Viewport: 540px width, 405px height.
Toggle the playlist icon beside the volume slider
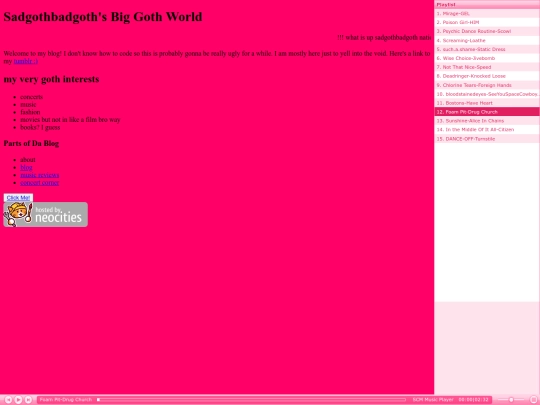tap(534, 399)
